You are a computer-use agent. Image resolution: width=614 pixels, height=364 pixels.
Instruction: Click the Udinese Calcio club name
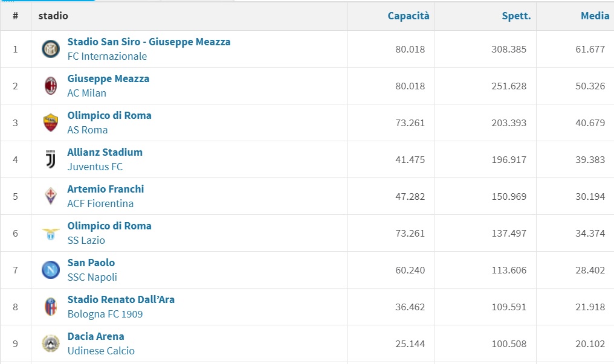(x=101, y=351)
